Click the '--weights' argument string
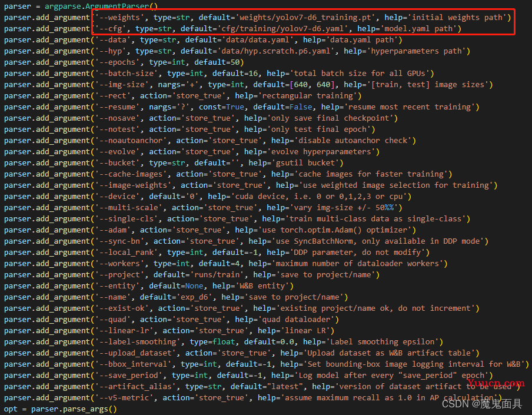 click(119, 18)
